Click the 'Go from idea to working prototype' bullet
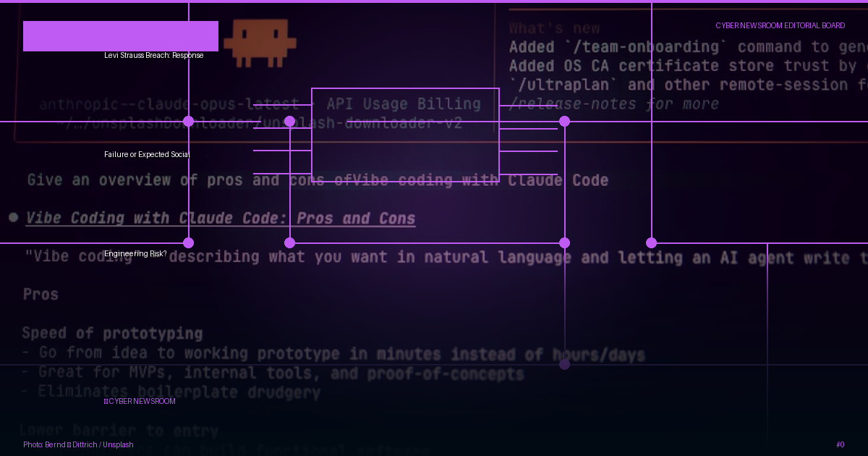The image size is (868, 456). (333, 354)
